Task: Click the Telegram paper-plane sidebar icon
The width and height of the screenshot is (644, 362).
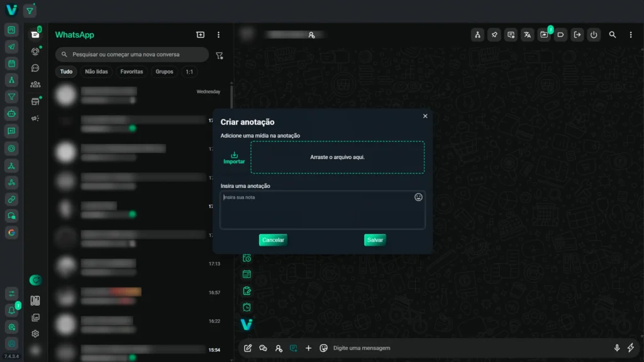Action: pyautogui.click(x=11, y=47)
